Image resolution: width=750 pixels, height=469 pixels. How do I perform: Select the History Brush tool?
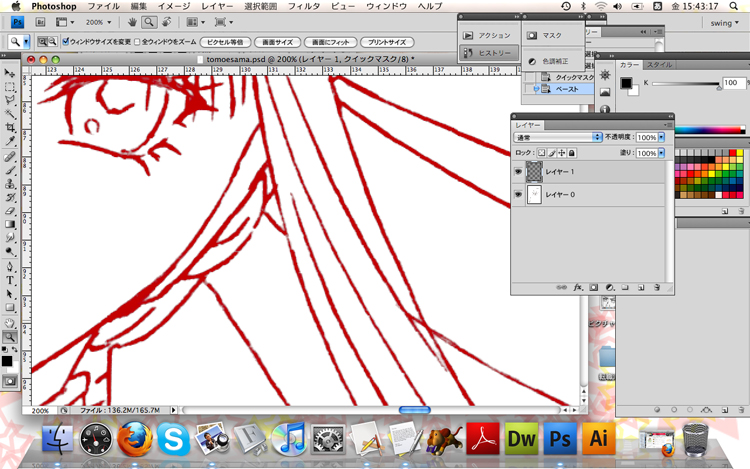pyautogui.click(x=10, y=197)
